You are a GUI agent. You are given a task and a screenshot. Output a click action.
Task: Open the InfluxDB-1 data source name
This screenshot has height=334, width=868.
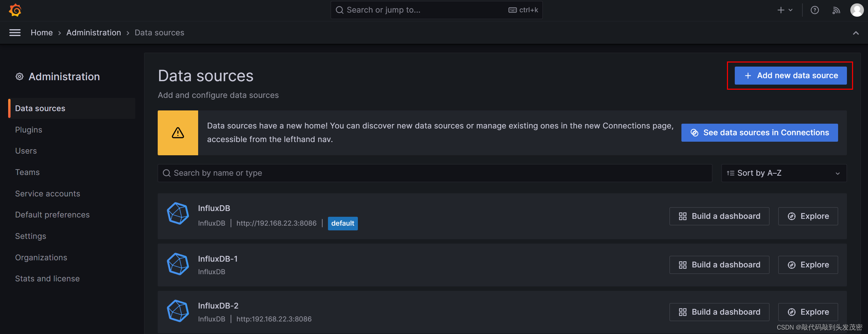click(218, 259)
